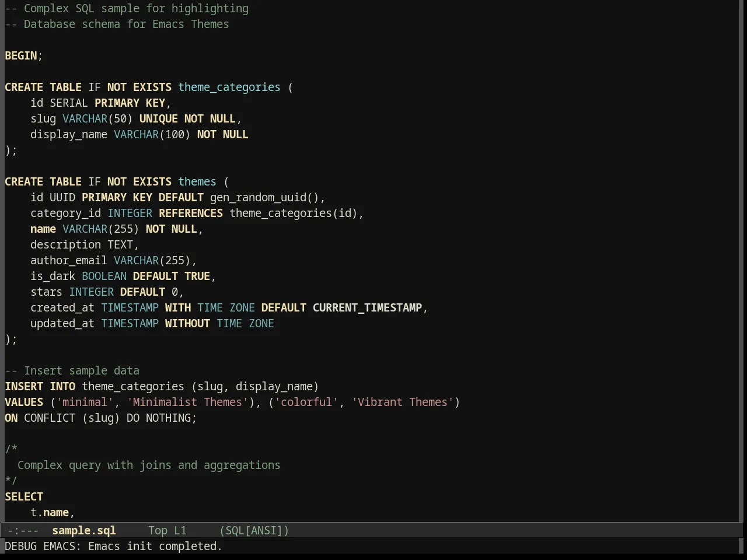Click the L1 line number indicator

[x=180, y=530]
